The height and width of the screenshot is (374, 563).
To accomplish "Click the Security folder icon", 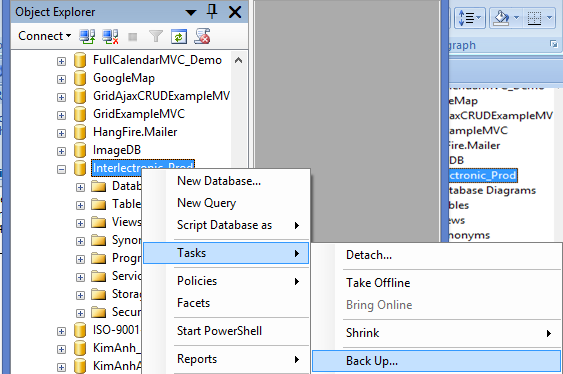I will coord(98,312).
